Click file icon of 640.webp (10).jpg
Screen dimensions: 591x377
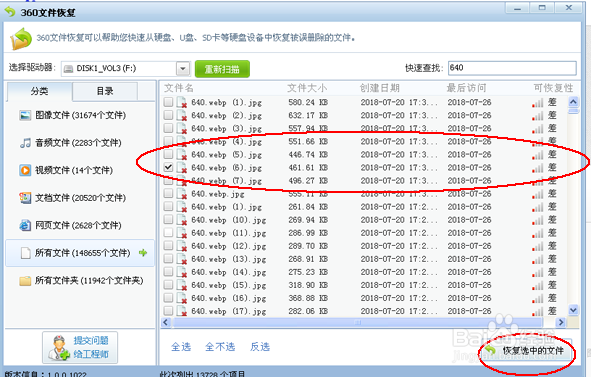[182, 220]
